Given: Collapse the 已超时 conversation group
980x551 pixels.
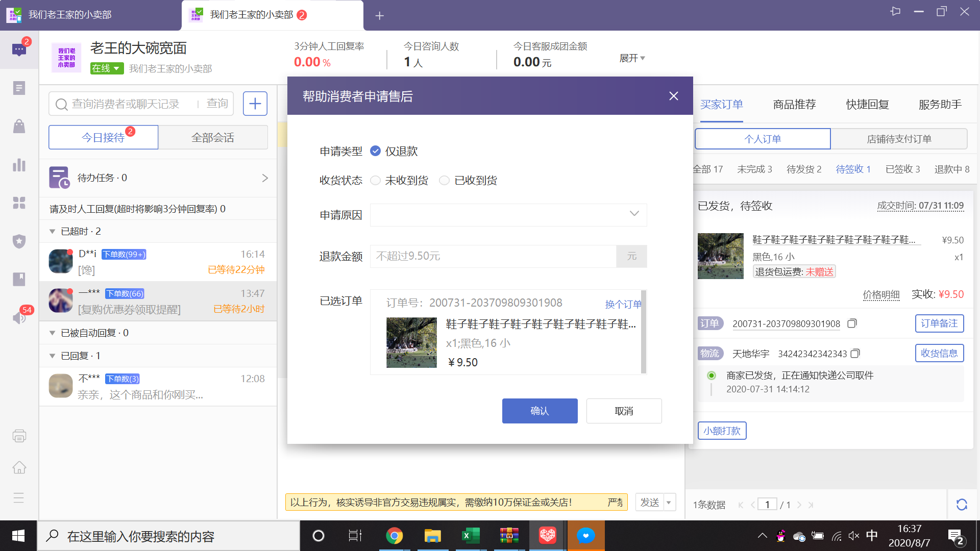Looking at the screenshot, I should tap(52, 232).
